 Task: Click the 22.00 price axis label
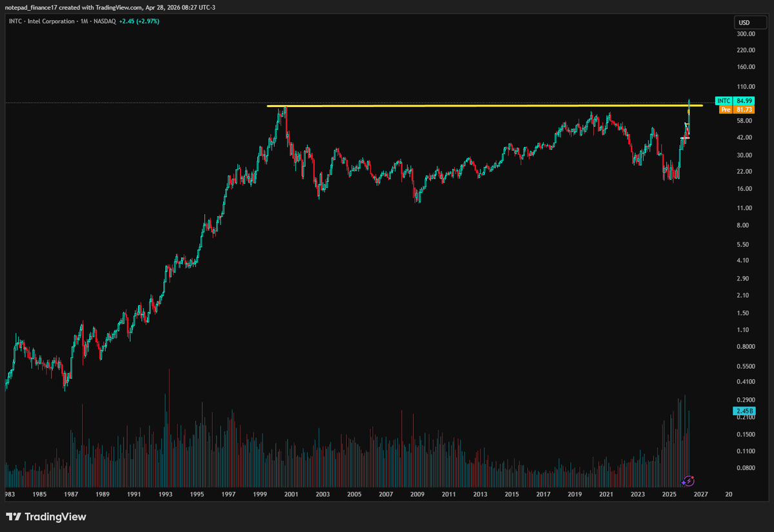(x=744, y=172)
